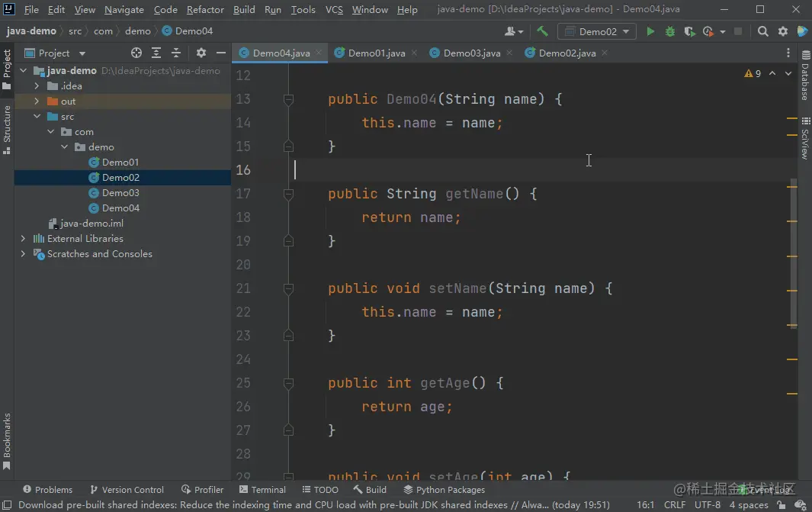
Task: Open the TODO tool window
Action: (320, 490)
